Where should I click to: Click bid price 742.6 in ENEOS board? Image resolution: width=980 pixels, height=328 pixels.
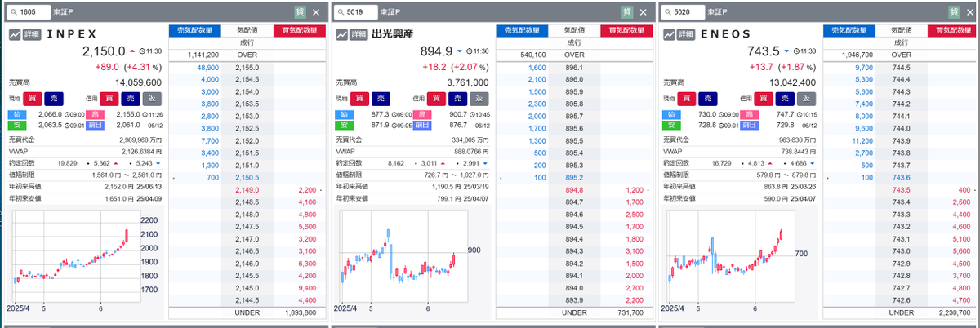[902, 300]
